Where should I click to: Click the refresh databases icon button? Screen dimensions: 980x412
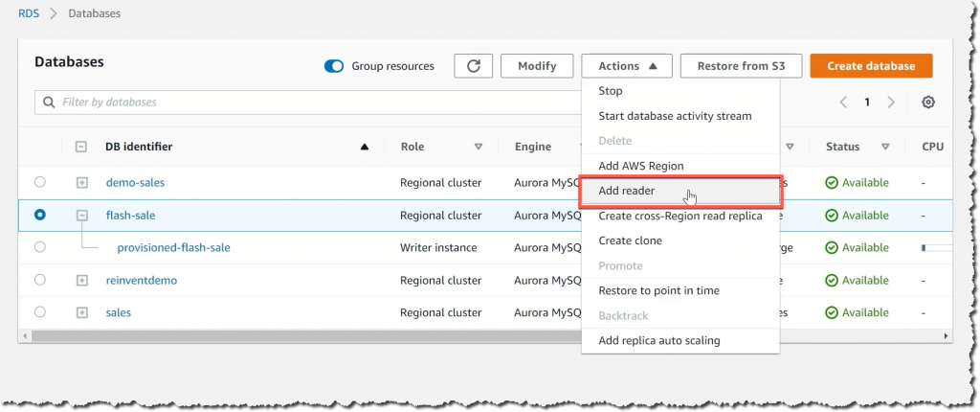coord(473,66)
